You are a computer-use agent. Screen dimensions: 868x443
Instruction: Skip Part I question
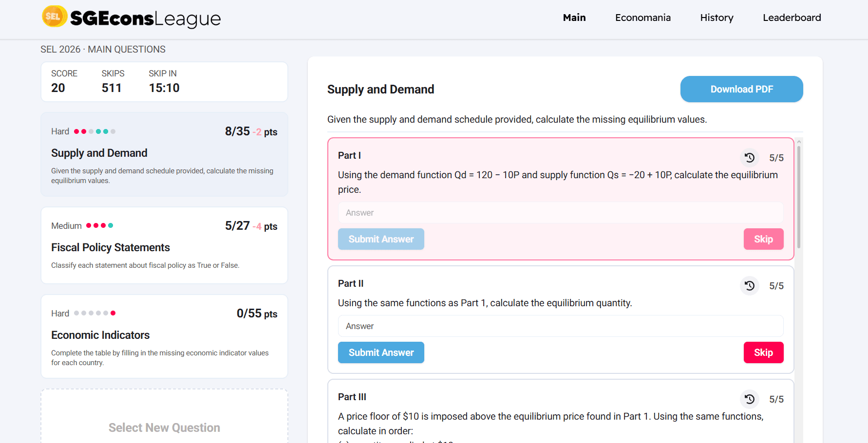pos(763,239)
